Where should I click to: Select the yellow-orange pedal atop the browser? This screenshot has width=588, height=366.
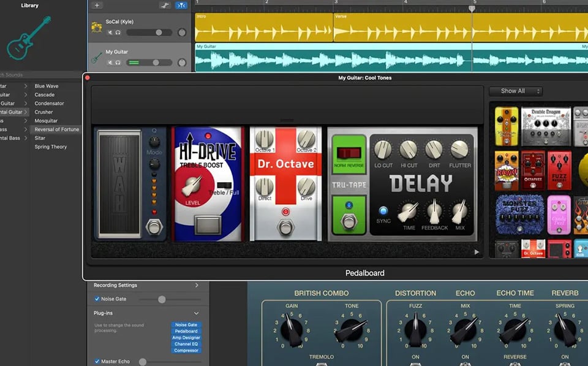point(507,126)
